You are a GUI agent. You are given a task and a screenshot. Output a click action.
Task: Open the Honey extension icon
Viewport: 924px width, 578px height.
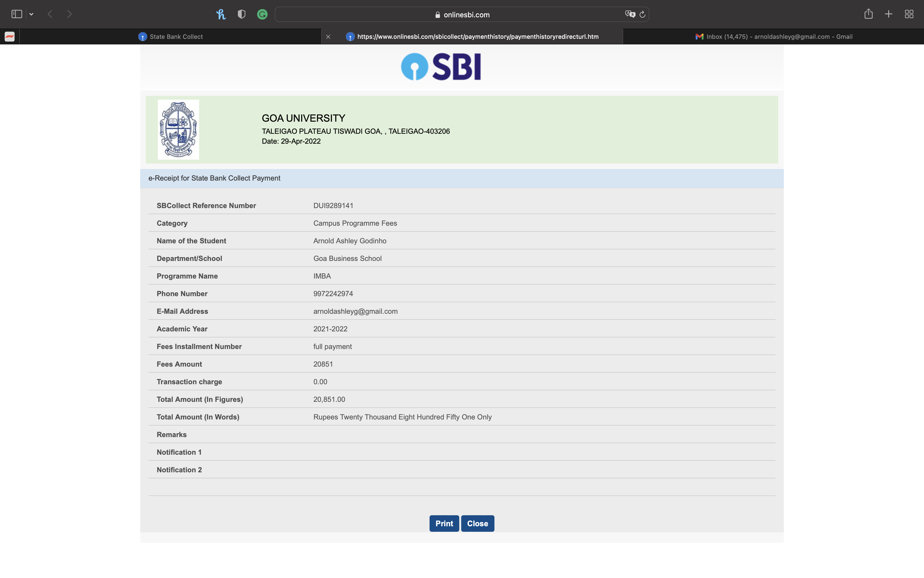click(x=221, y=15)
